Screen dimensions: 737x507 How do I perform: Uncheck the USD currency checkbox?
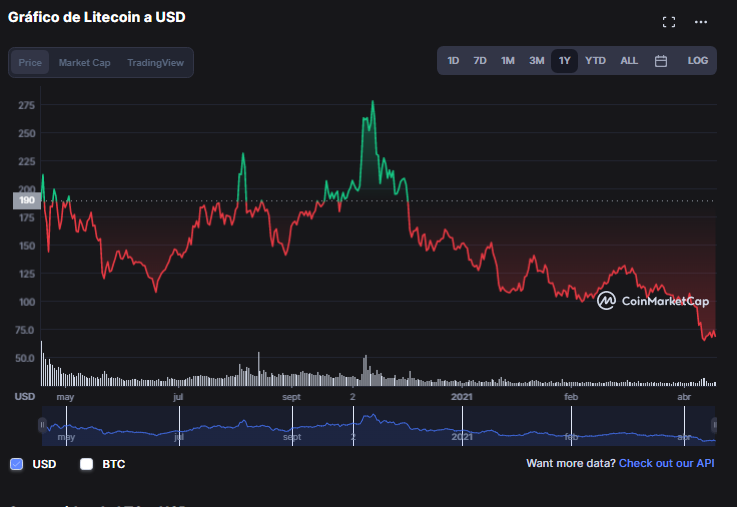[x=16, y=464]
